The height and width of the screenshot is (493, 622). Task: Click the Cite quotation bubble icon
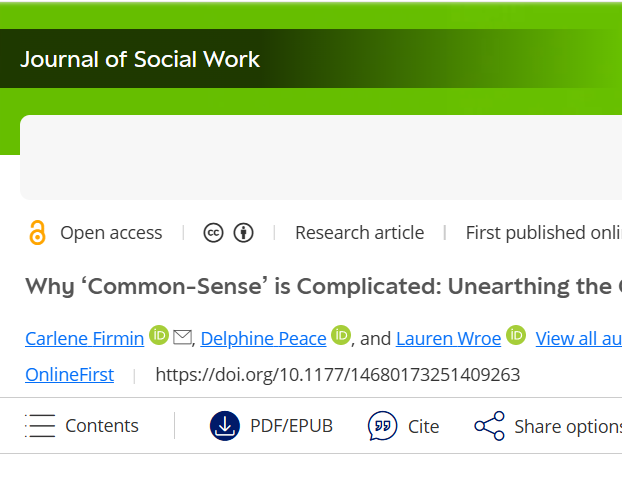tap(382, 426)
